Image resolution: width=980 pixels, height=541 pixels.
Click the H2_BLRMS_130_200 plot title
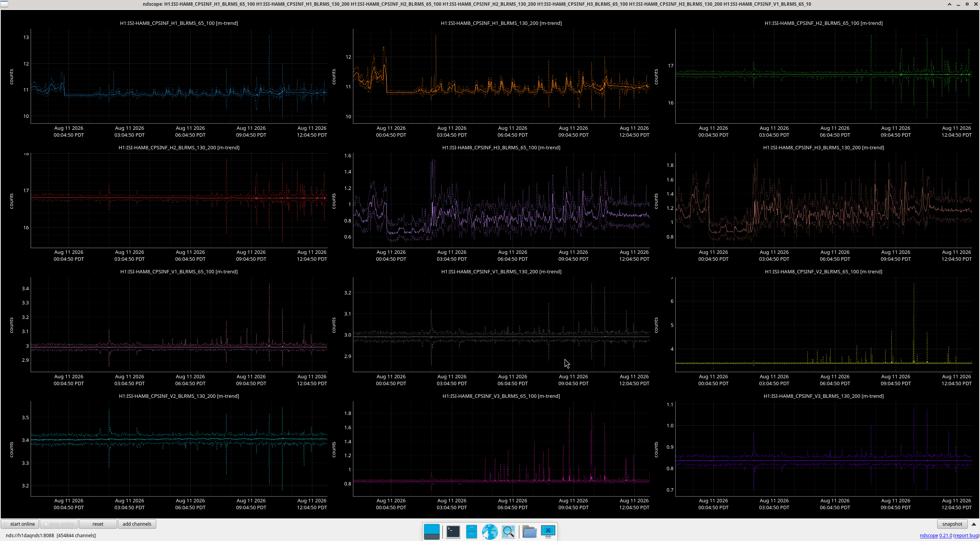[179, 147]
